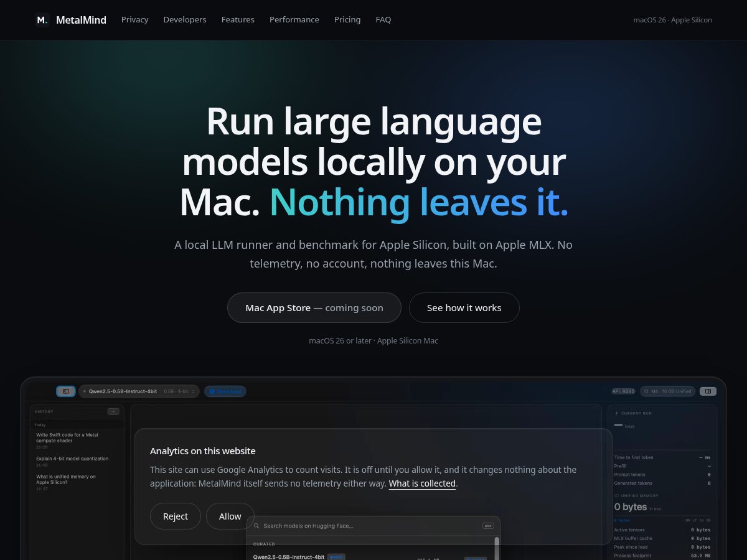Open the Privacy nav item
Image resolution: width=747 pixels, height=560 pixels.
click(135, 20)
